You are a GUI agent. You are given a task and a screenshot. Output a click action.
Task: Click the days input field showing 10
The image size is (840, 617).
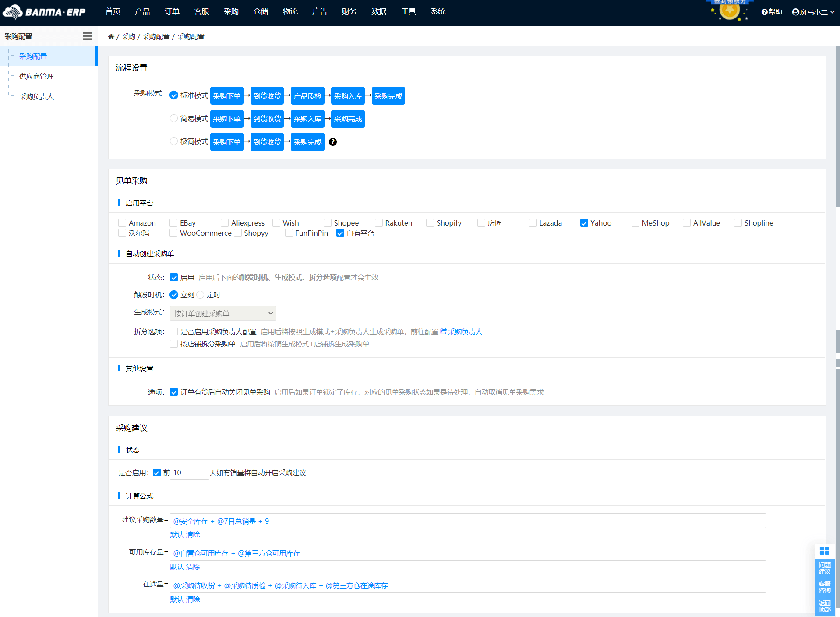(189, 472)
